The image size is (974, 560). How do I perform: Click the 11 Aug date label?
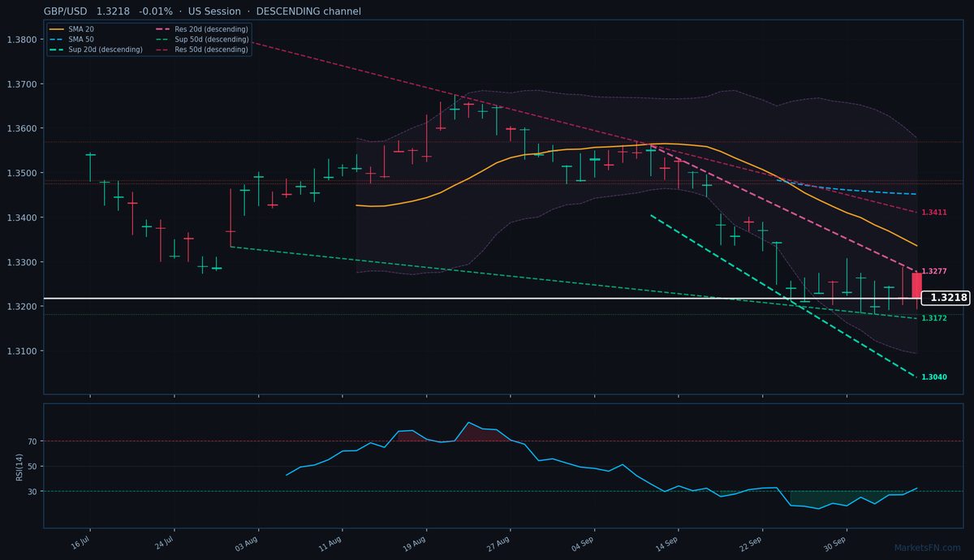(331, 542)
